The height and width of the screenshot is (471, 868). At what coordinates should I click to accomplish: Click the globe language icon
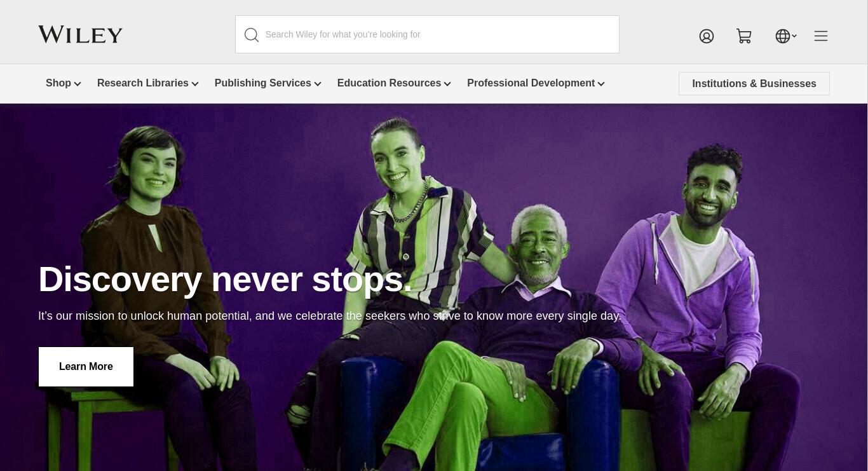point(783,36)
